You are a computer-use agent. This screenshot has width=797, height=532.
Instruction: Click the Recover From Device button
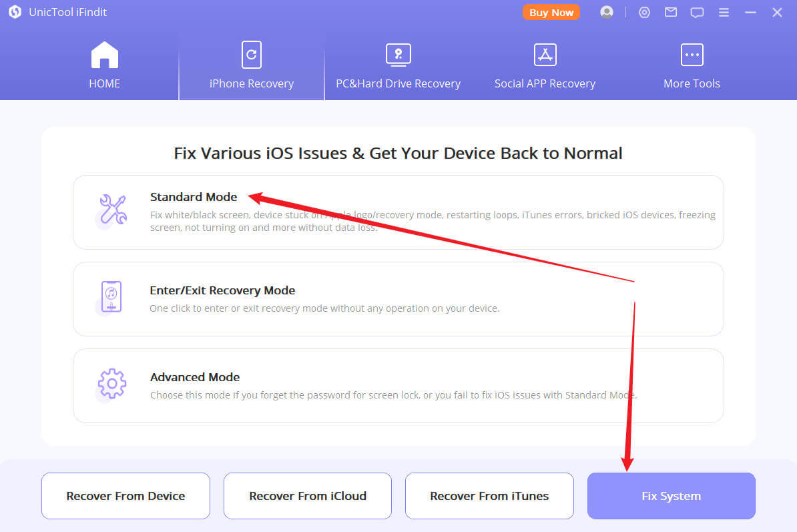tap(125, 496)
